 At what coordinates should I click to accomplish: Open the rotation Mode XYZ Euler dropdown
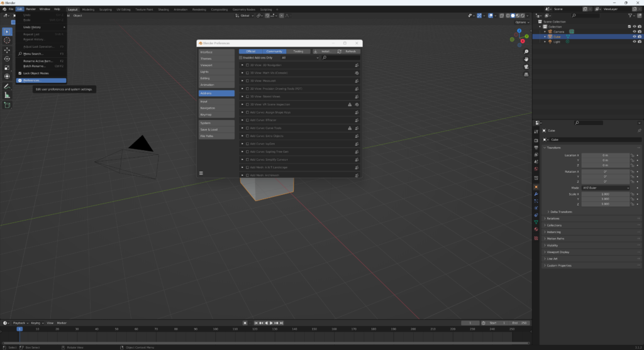pos(606,188)
